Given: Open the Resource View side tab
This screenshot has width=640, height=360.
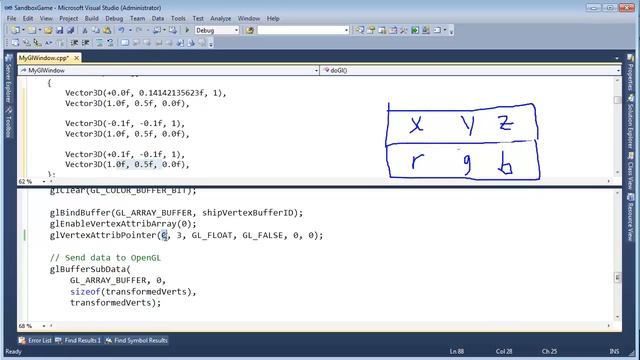Looking at the screenshot, I should [631, 218].
